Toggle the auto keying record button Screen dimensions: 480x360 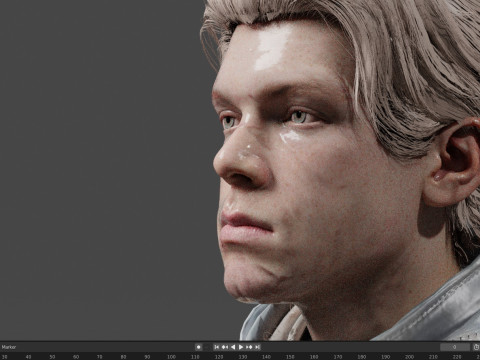tap(198, 347)
